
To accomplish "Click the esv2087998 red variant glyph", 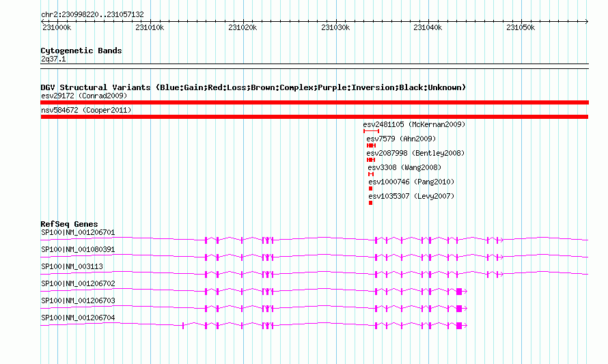I will (x=371, y=160).
